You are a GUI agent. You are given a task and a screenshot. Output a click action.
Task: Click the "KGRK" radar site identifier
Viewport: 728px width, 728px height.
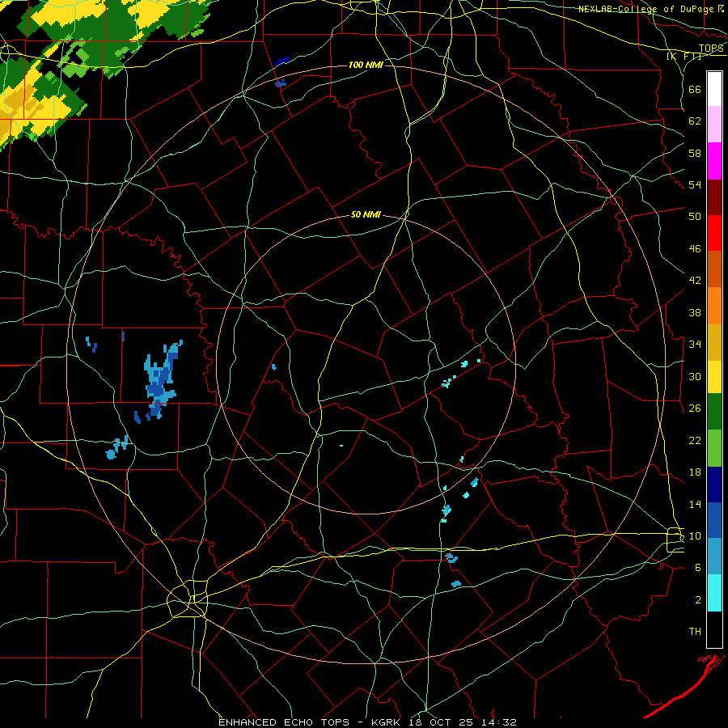point(387,722)
